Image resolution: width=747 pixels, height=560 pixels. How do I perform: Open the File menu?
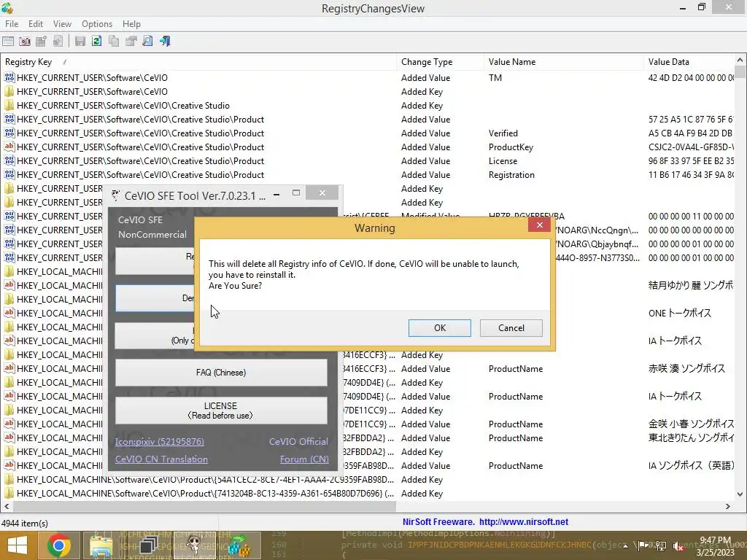(12, 24)
